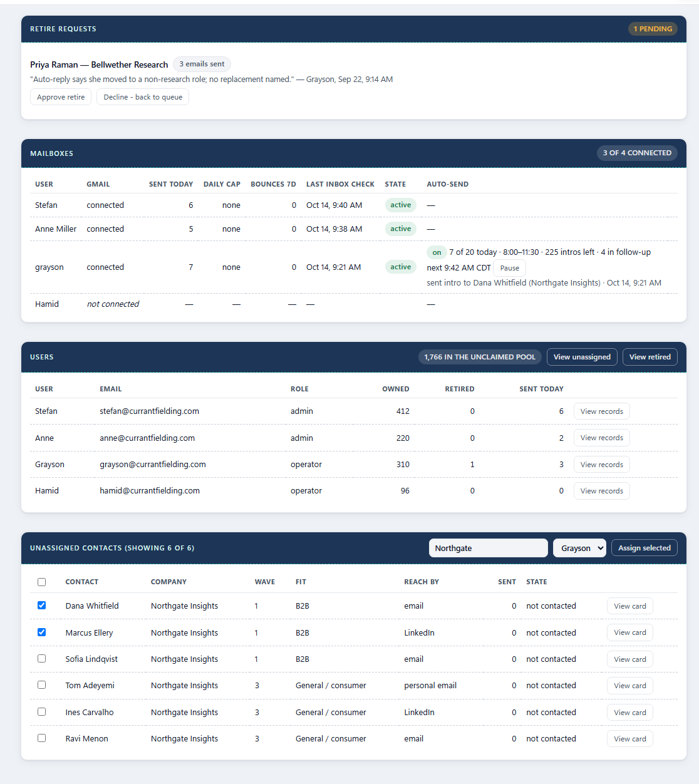Image resolution: width=699 pixels, height=784 pixels.
Task: Check Ines Carvalho's checkbox
Action: coord(41,712)
